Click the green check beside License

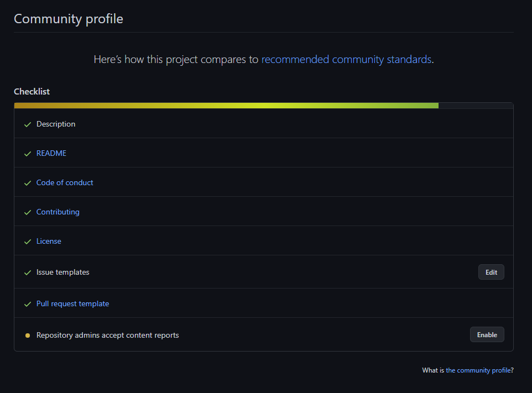click(x=28, y=241)
